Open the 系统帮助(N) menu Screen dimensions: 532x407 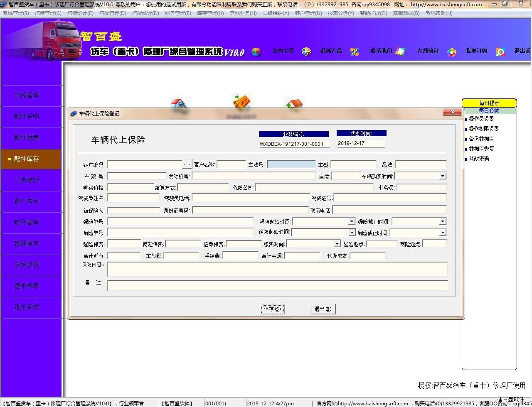coord(439,13)
